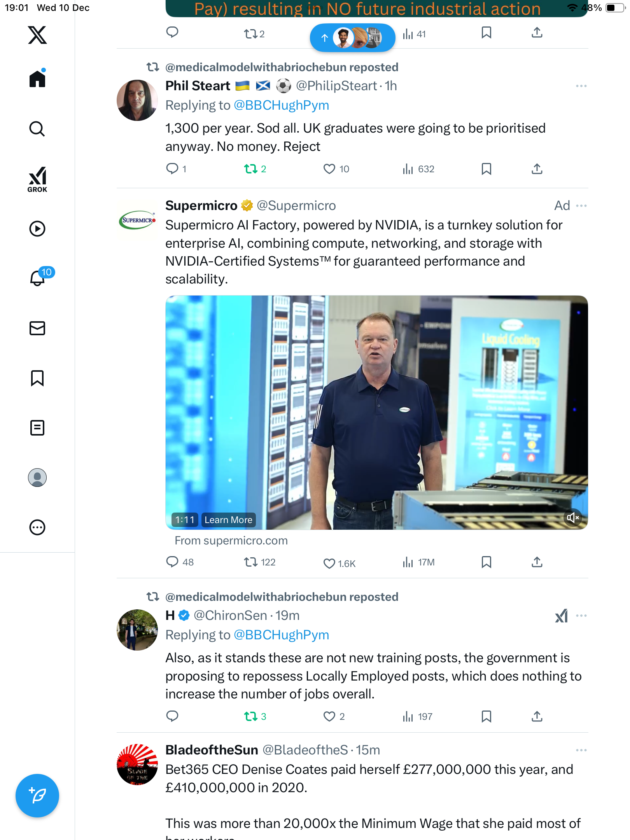Undo repost on ChironSen's post
Viewport: 630px width, 840px height.
point(251,716)
